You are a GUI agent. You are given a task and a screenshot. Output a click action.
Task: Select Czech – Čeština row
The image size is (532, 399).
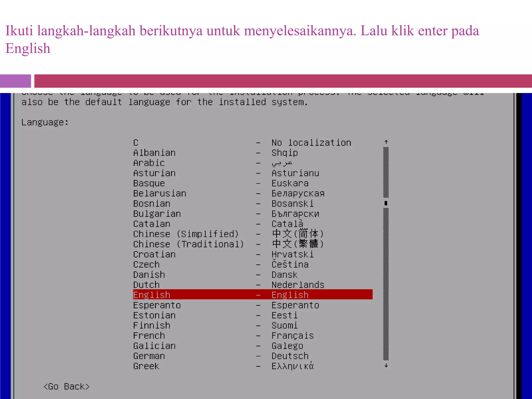tap(253, 264)
